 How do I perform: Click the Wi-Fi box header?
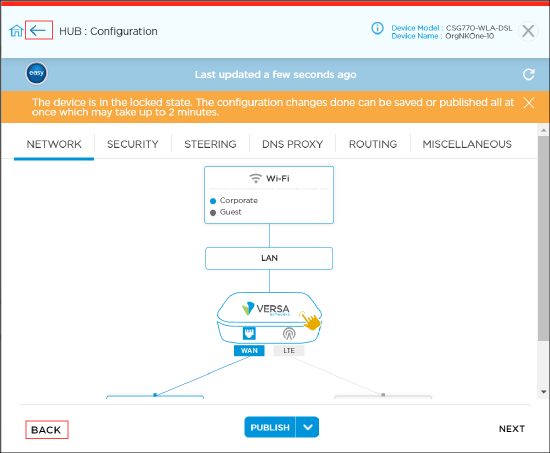(x=269, y=178)
